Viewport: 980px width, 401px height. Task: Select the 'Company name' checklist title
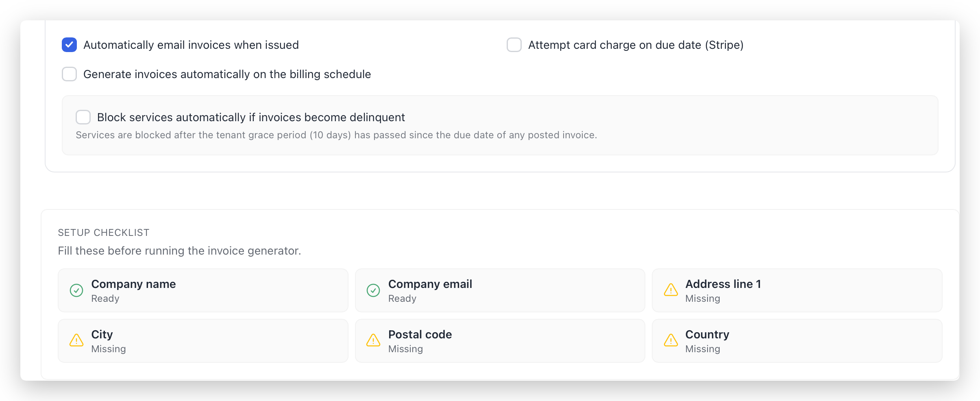pyautogui.click(x=133, y=284)
